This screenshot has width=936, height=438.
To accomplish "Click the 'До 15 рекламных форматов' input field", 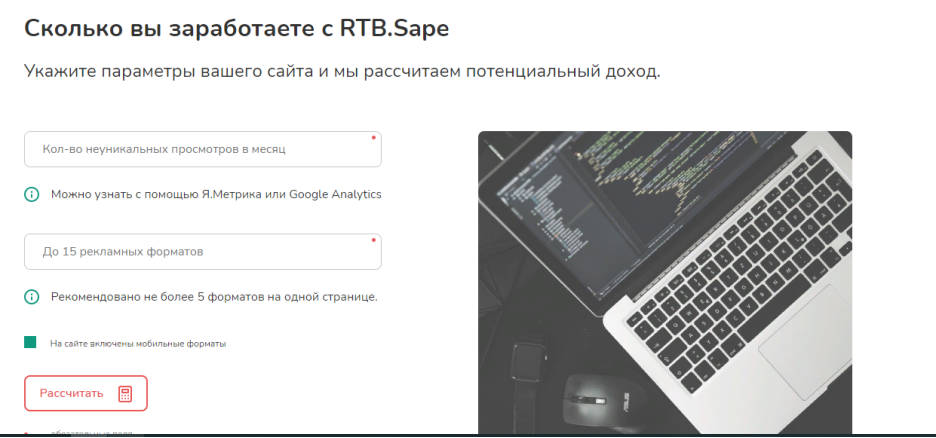I will [x=202, y=252].
